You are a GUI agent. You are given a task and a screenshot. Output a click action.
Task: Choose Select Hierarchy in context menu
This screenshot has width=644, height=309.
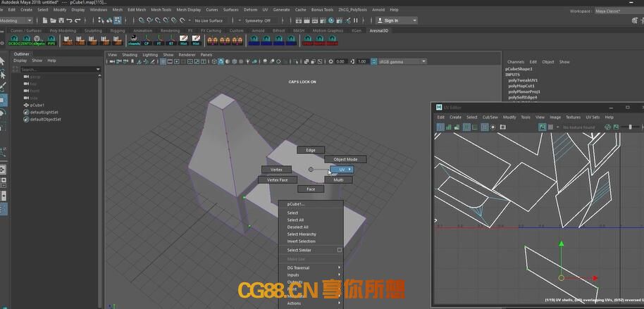302,234
